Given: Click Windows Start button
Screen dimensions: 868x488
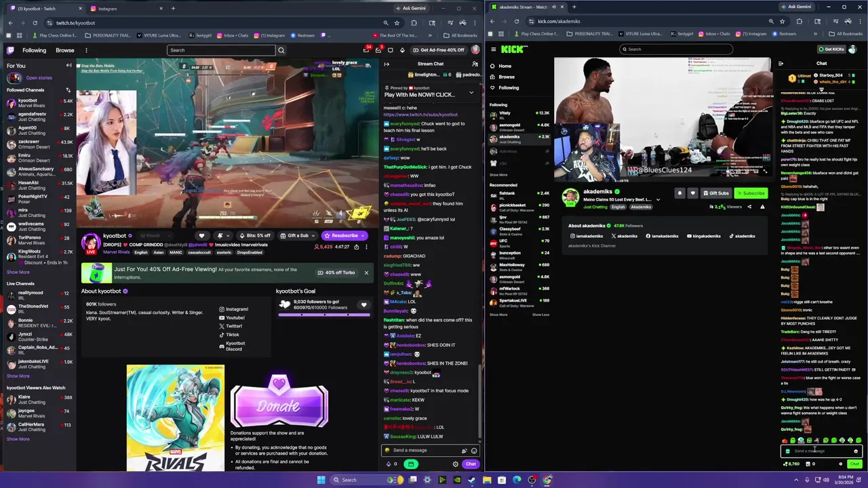Looking at the screenshot, I should click(x=321, y=480).
